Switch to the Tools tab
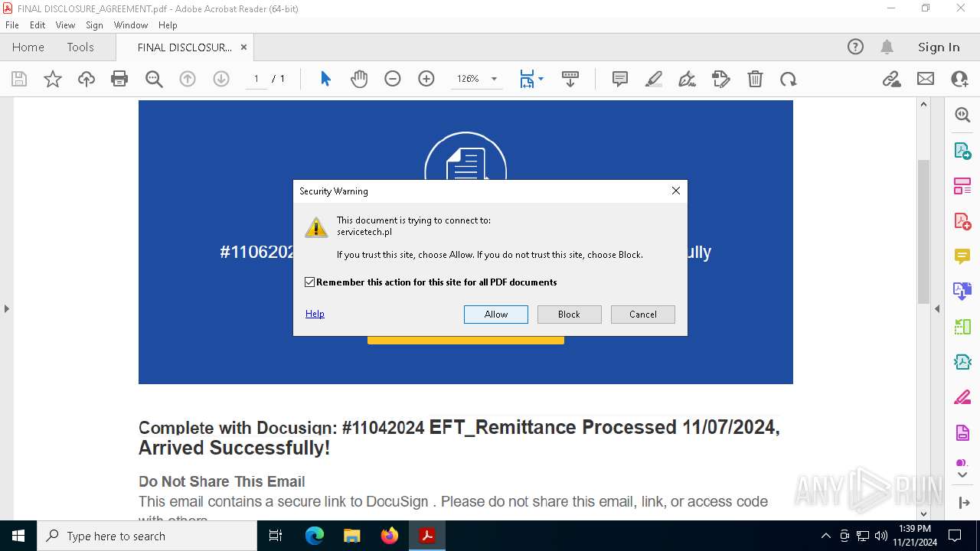 point(80,47)
